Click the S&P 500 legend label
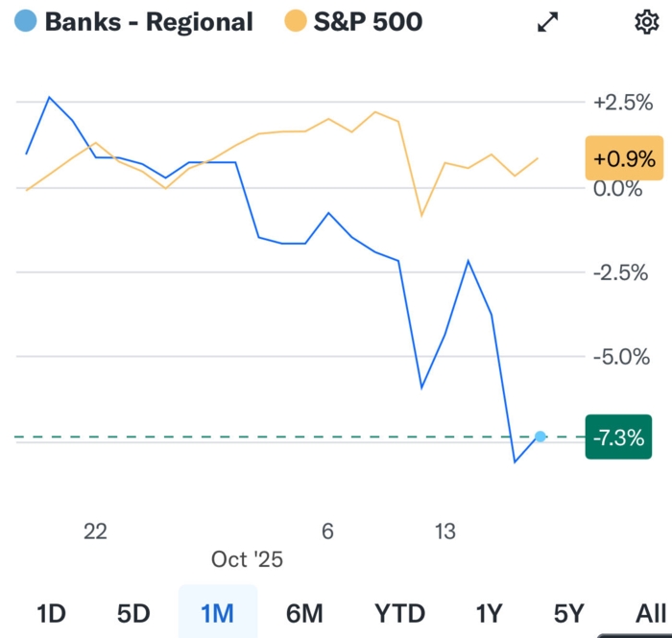Screen dimensions: 672x638 (x=369, y=21)
